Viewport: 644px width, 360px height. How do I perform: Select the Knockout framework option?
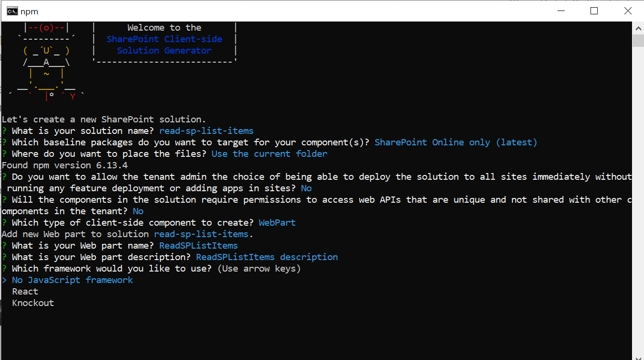coord(32,303)
